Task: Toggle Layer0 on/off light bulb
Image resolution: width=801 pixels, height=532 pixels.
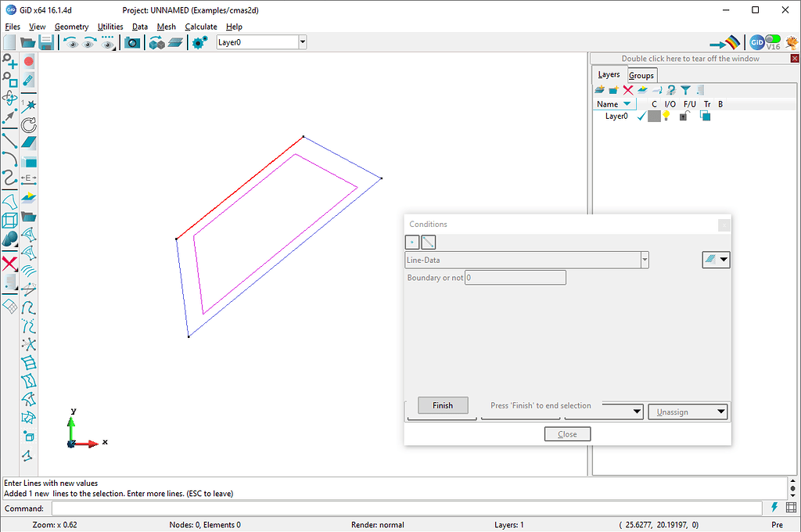Action: [666, 116]
